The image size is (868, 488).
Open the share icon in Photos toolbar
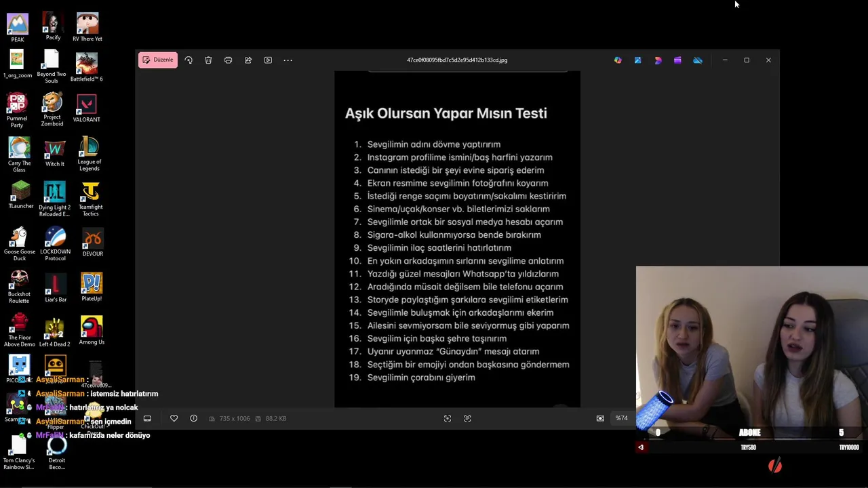[248, 60]
